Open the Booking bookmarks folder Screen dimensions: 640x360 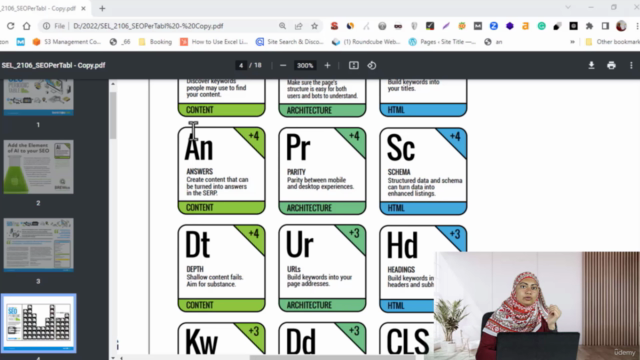pyautogui.click(x=156, y=42)
